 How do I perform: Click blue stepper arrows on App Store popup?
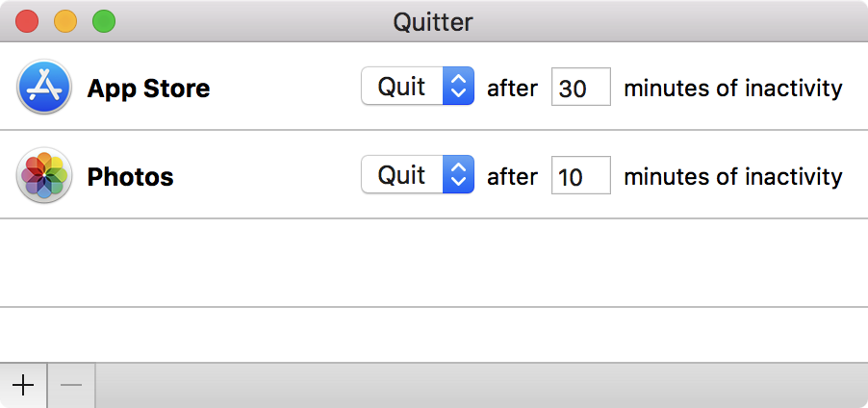[x=459, y=87]
